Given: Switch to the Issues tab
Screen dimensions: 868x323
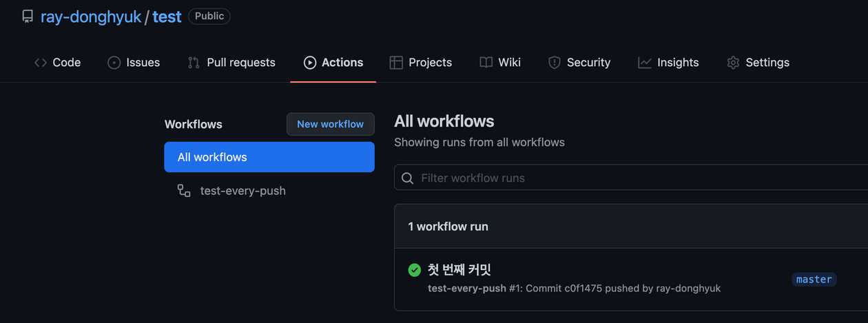Looking at the screenshot, I should click(x=134, y=62).
